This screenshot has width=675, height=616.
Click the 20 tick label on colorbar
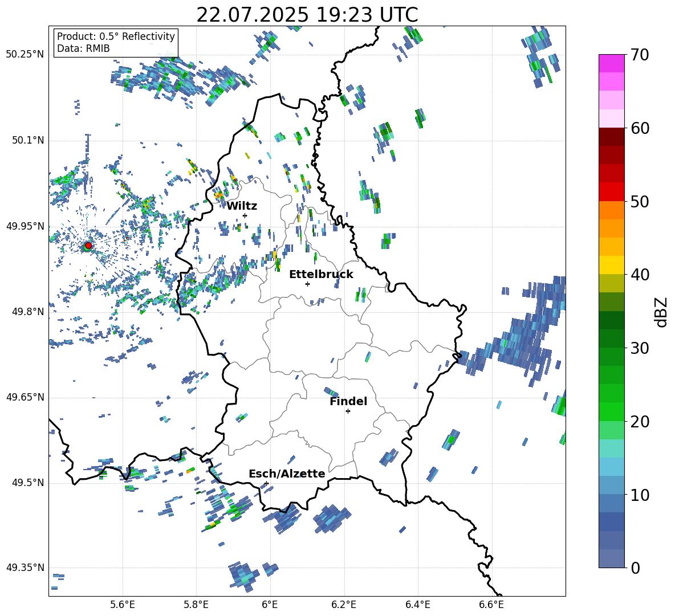coord(639,421)
